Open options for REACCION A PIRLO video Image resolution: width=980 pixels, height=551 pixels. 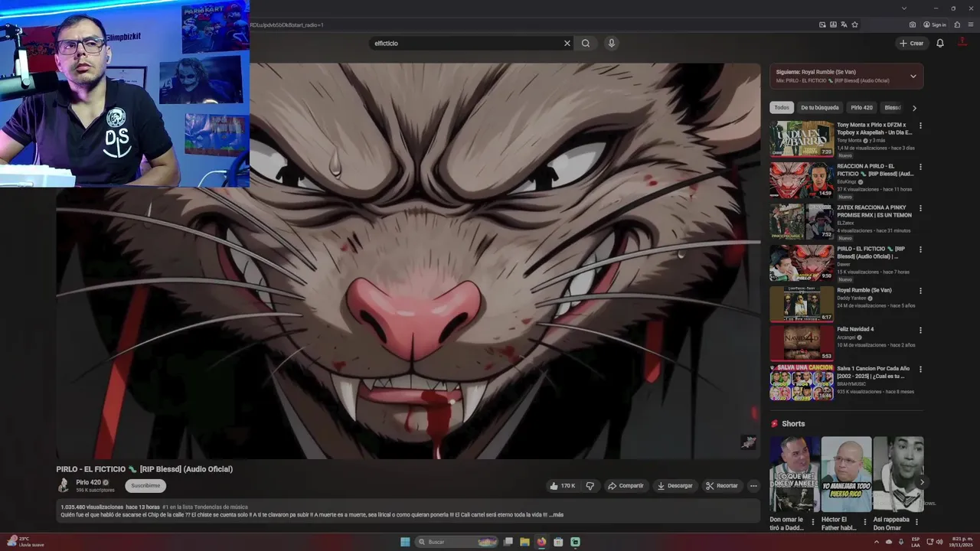point(920,167)
